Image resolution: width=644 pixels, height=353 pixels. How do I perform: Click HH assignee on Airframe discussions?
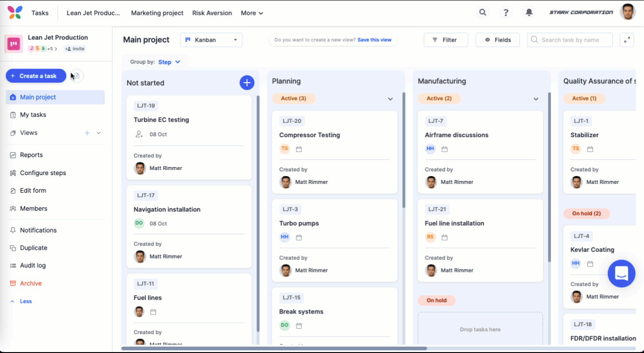click(431, 149)
